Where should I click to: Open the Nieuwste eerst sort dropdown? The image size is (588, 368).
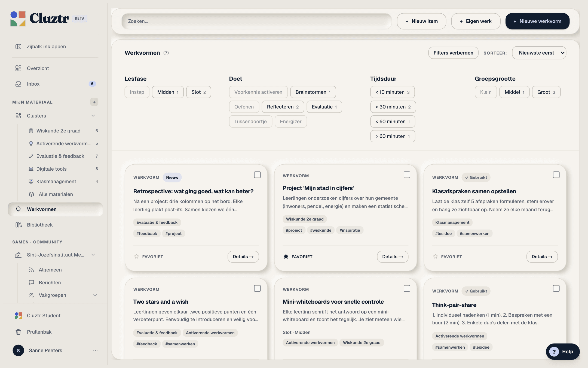coord(539,53)
